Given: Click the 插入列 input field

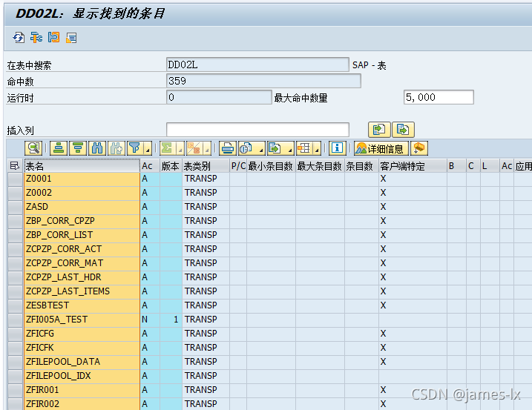Looking at the screenshot, I should point(257,130).
